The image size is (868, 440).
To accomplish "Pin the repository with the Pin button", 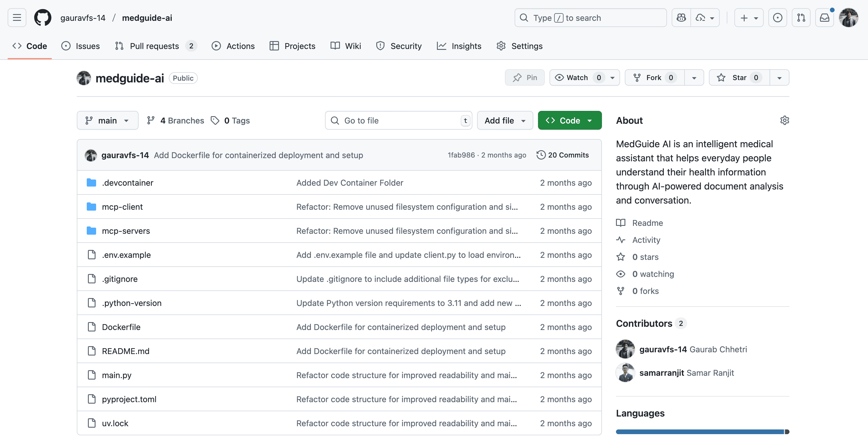I will 525,77.
